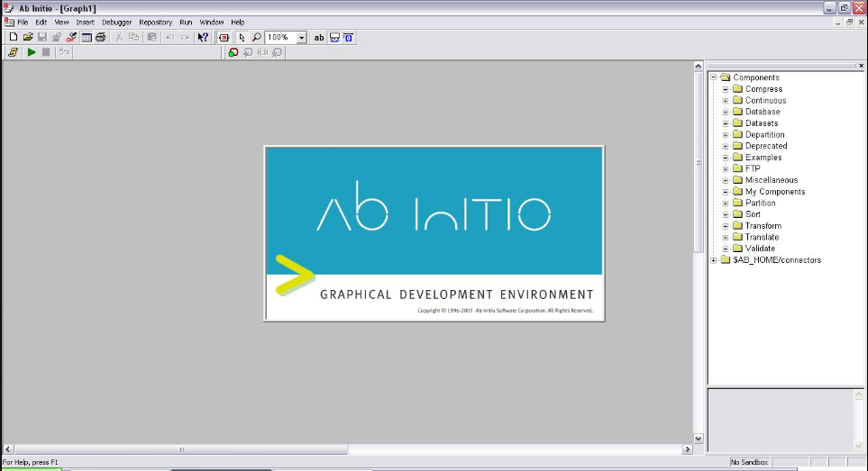The image size is (868, 471).
Task: Open the View menu
Action: click(x=61, y=23)
